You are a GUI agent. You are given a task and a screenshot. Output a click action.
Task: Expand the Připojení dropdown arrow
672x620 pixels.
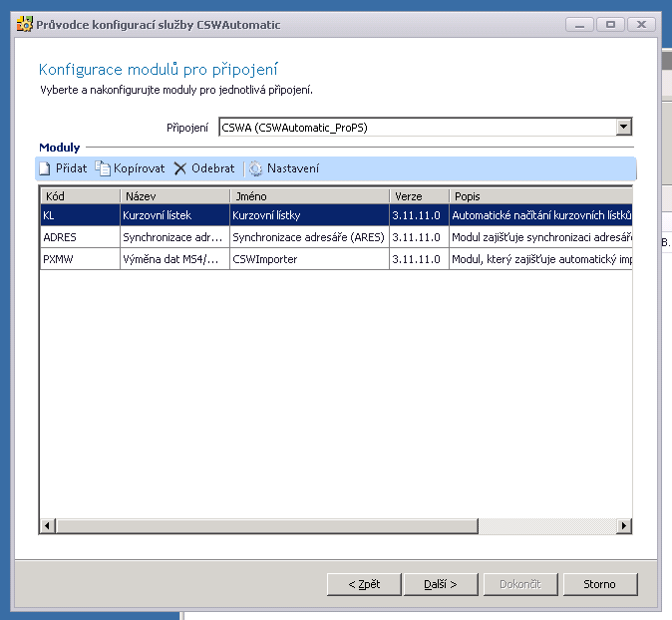[624, 127]
